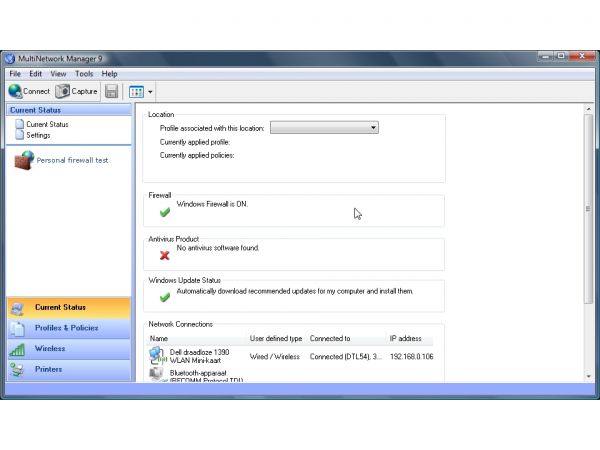Open the Personal firewall test link
Screen dimensions: 600x450
point(72,160)
